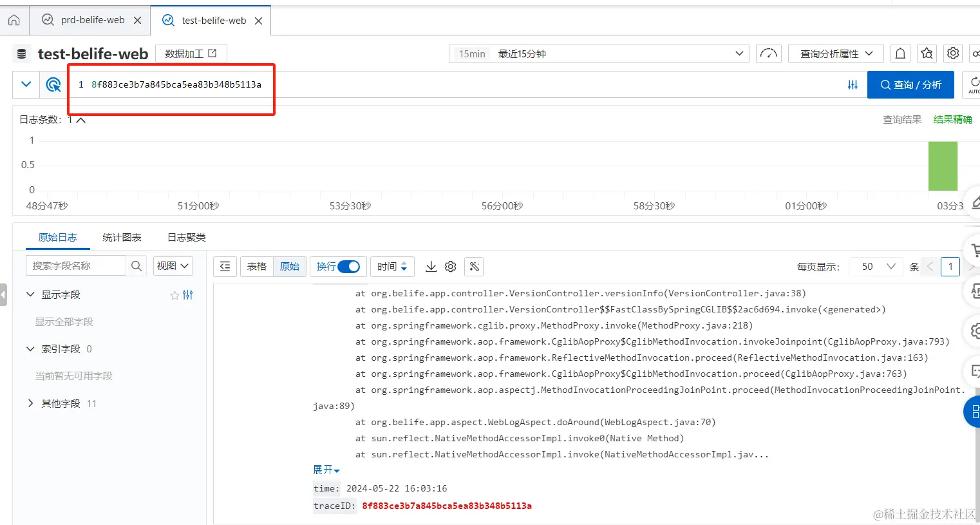This screenshot has width=980, height=525.
Task: Run the 查询 / 分析 search button
Action: click(910, 84)
